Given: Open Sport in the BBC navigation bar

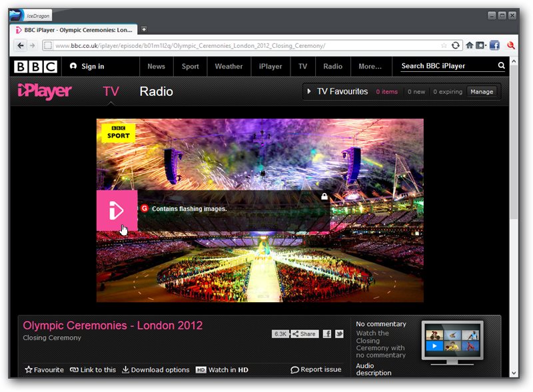Looking at the screenshot, I should click(190, 66).
